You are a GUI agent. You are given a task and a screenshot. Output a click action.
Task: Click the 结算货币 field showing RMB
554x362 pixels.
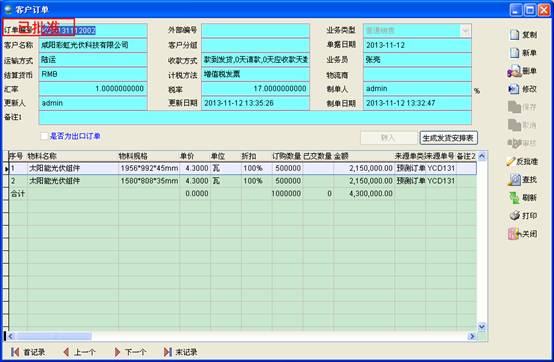[93, 74]
